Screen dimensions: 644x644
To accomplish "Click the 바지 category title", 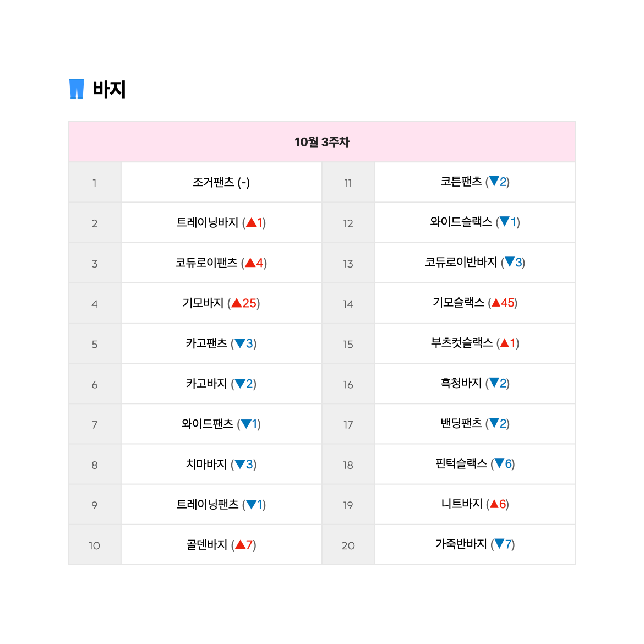I will (x=109, y=89).
